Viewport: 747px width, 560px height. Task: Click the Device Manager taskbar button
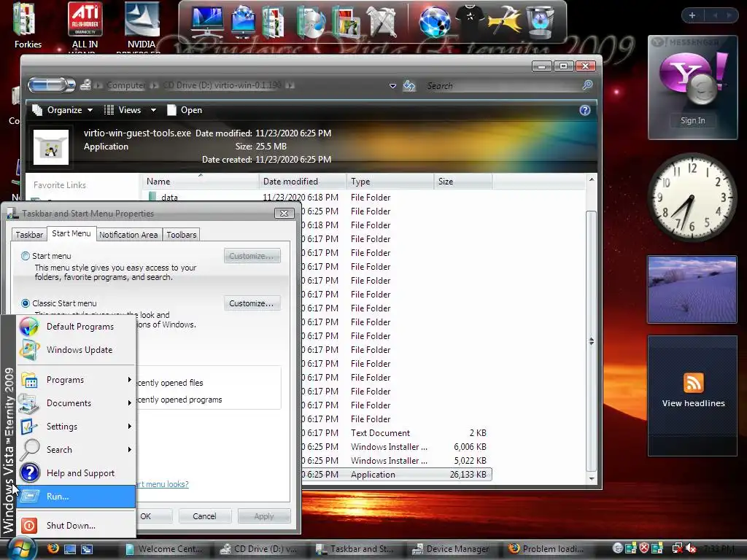pyautogui.click(x=451, y=549)
